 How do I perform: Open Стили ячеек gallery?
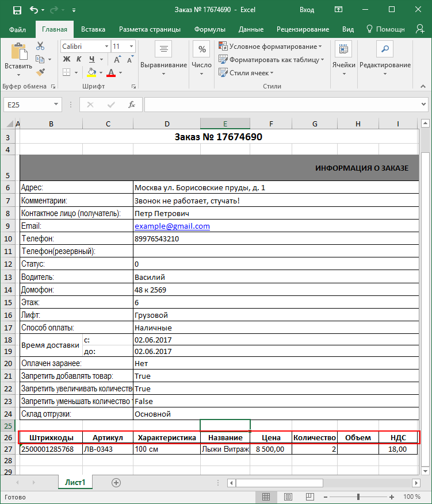(x=246, y=72)
